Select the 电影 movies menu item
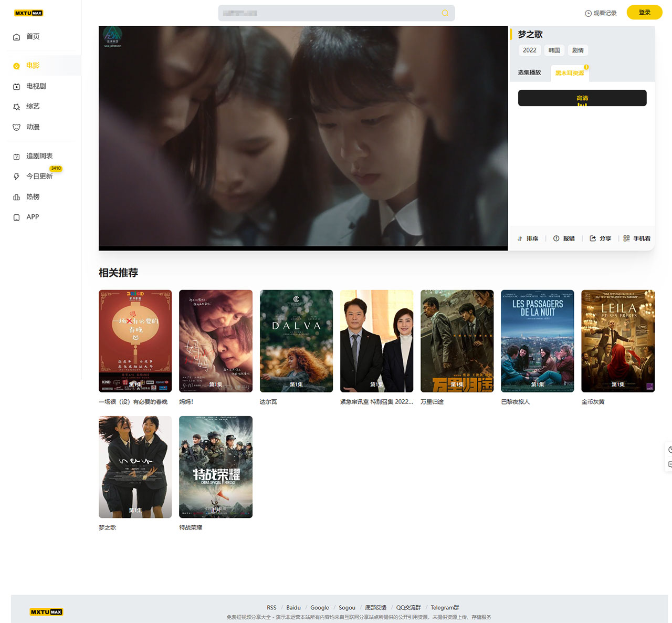The height and width of the screenshot is (623, 672). click(x=33, y=66)
